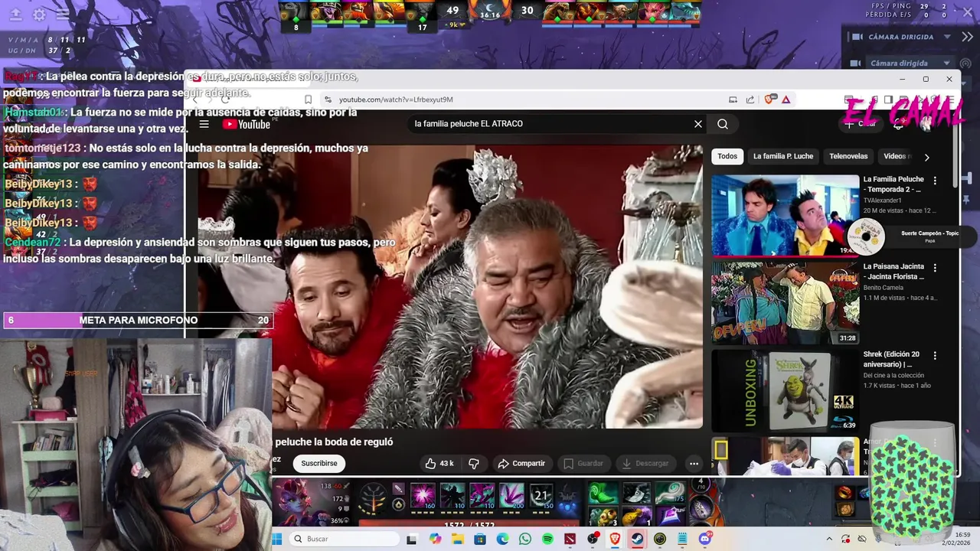Bookmark this page in the address bar
This screenshot has height=551, width=980.
pyautogui.click(x=308, y=99)
